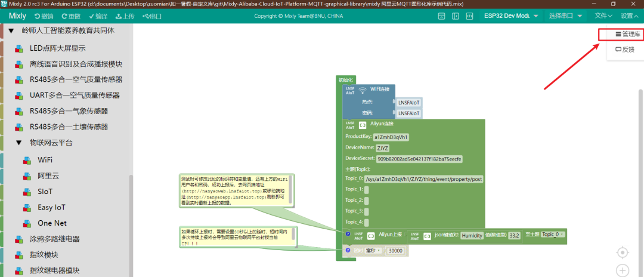Image resolution: width=644 pixels, height=277 pixels.
Task: Upload the program with 上传
Action: pos(125,16)
